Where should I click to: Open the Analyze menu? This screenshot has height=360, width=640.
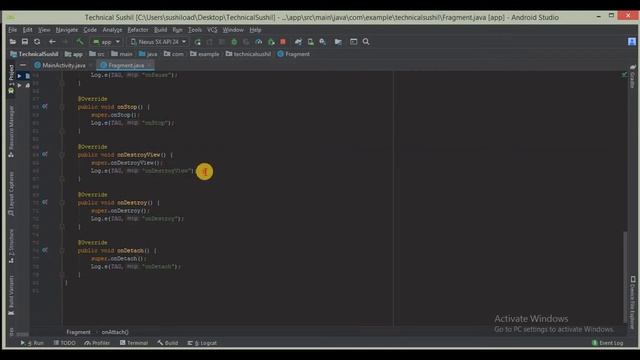click(x=112, y=30)
